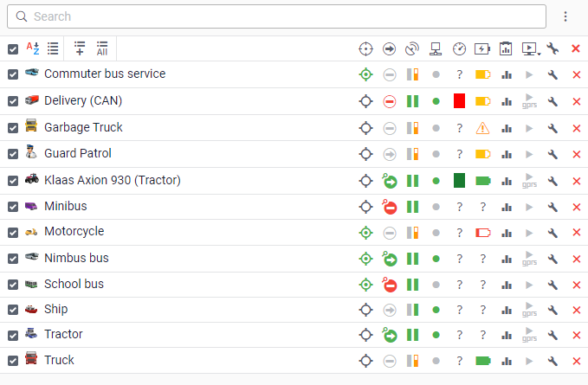Select the Truck unit name
Image resolution: width=588 pixels, height=385 pixels.
(59, 360)
